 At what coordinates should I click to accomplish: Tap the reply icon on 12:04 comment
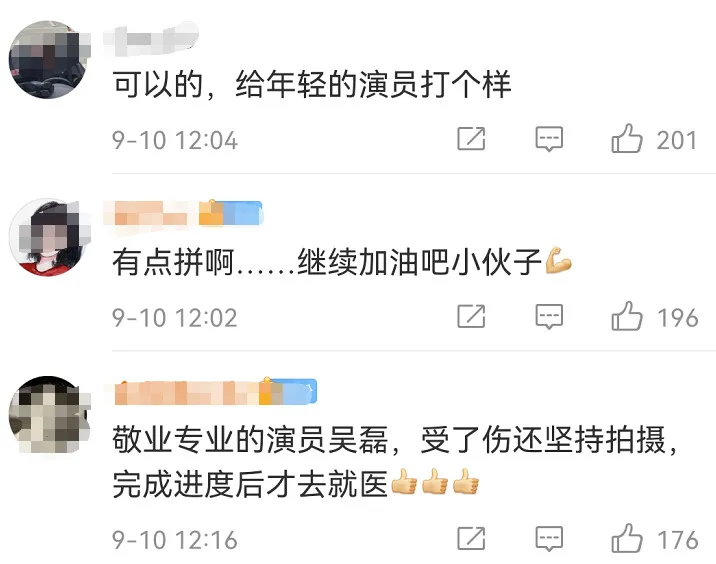[549, 139]
